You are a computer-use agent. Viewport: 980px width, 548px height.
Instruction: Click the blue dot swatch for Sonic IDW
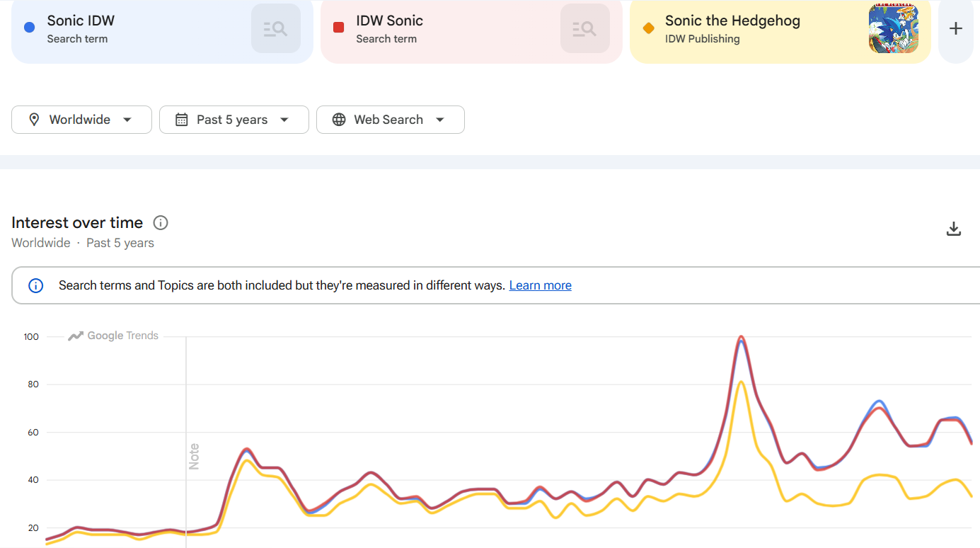30,28
